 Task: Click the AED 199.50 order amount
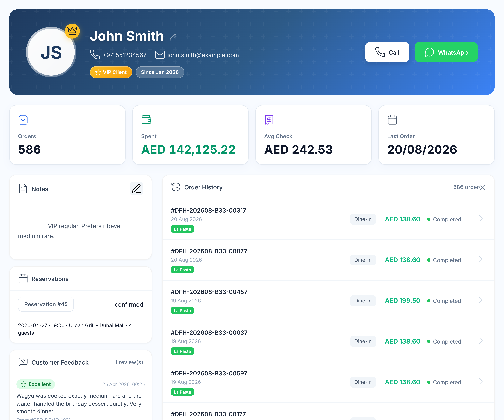pos(403,300)
